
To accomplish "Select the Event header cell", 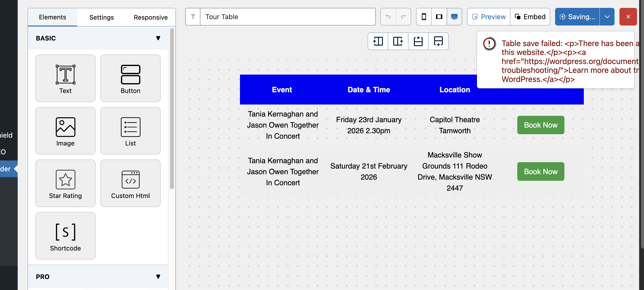I will coord(282,90).
